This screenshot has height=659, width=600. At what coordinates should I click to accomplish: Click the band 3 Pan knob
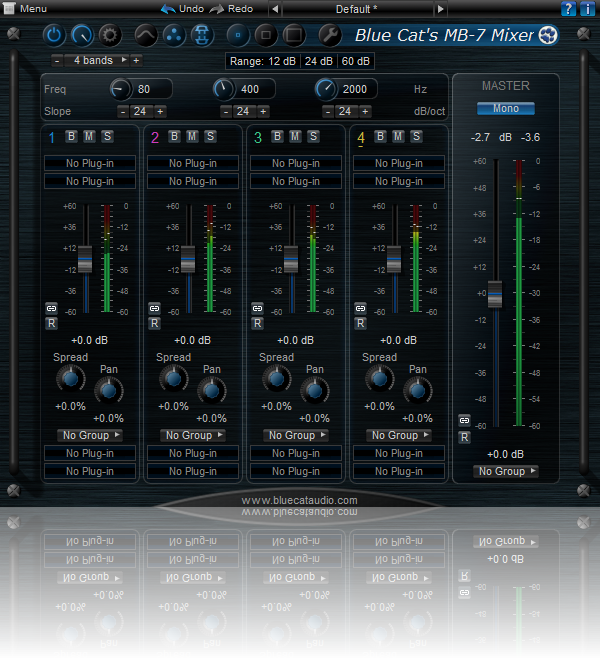coord(315,391)
